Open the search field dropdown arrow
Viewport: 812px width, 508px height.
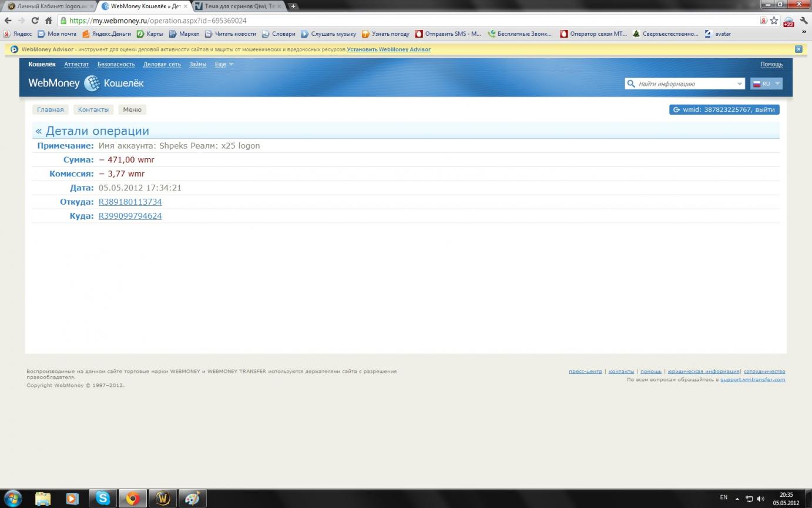tap(739, 84)
